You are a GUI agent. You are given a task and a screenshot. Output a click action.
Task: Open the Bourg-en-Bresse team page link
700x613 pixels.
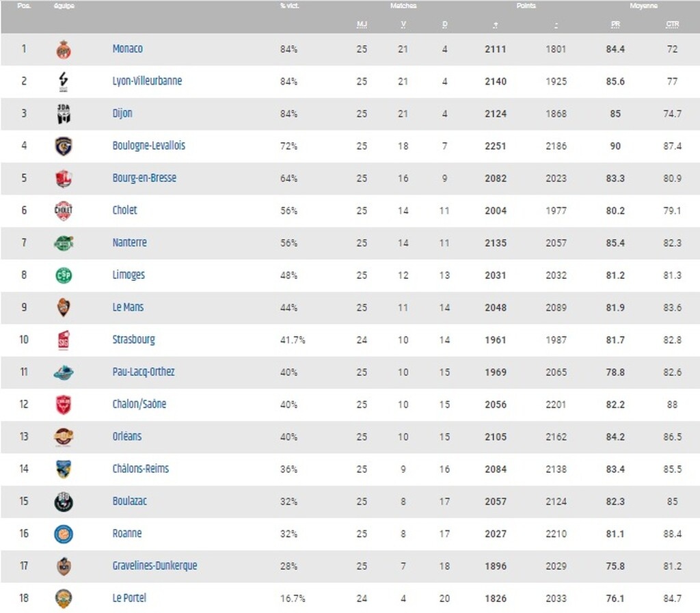[144, 178]
